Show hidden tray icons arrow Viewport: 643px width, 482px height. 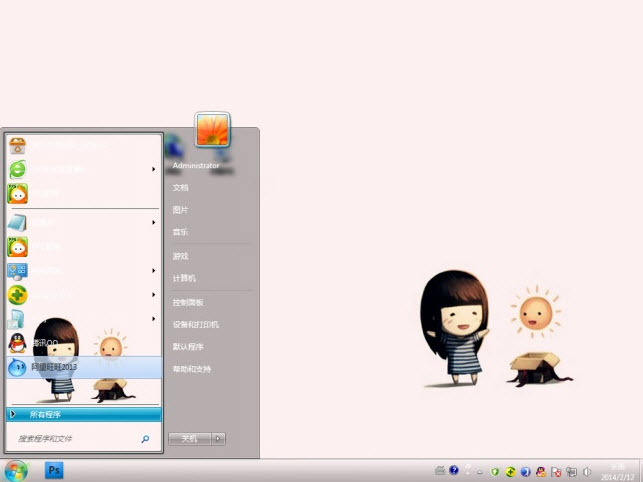pos(481,471)
